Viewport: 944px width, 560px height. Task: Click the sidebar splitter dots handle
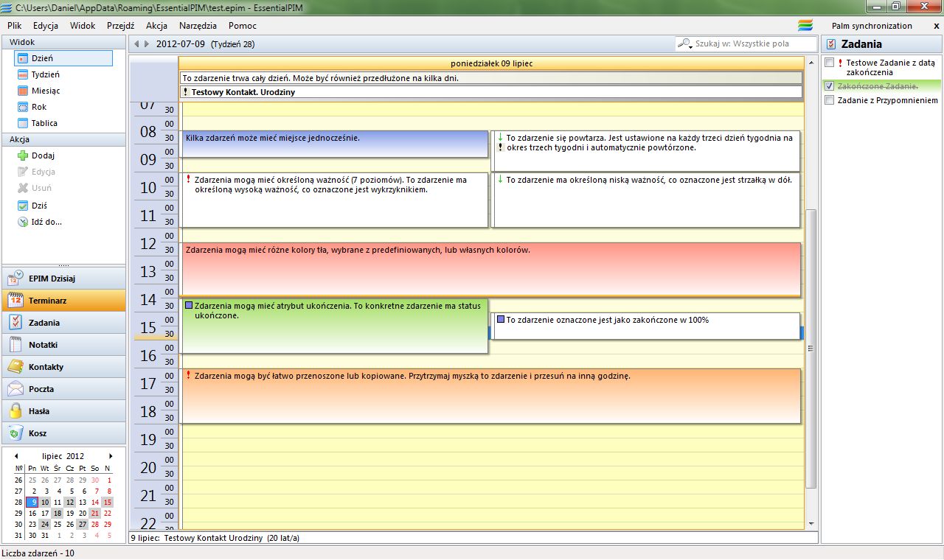(x=63, y=265)
